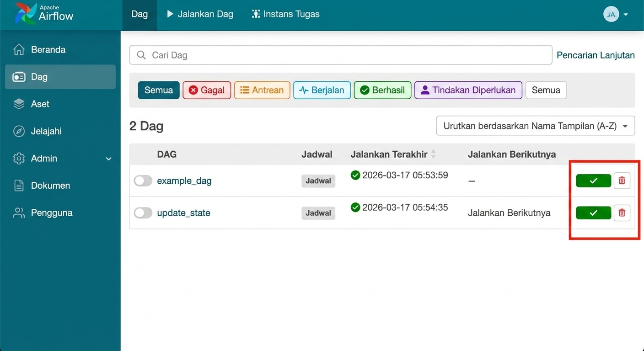Image resolution: width=644 pixels, height=351 pixels.
Task: Click success icon on example_dag run
Action: 355,175
